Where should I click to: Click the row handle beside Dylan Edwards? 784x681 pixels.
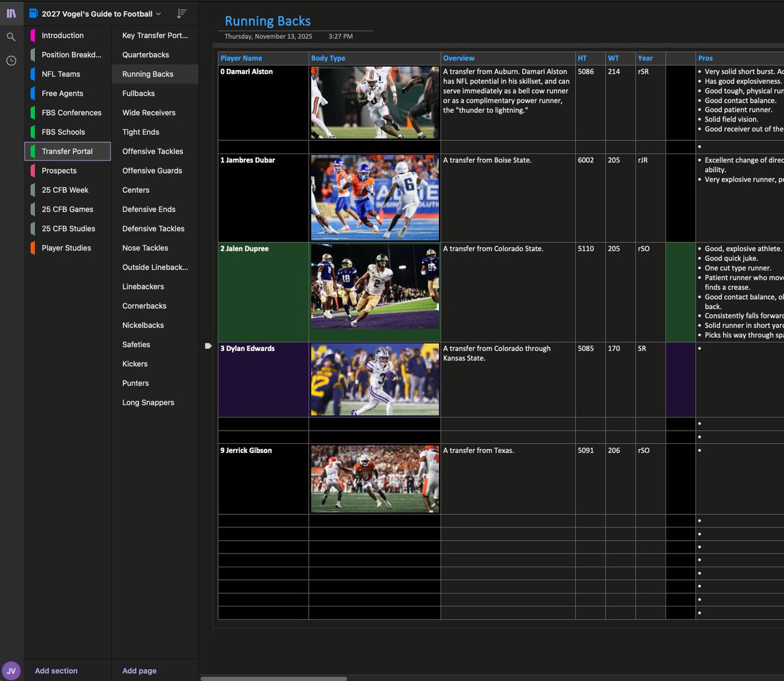point(208,346)
